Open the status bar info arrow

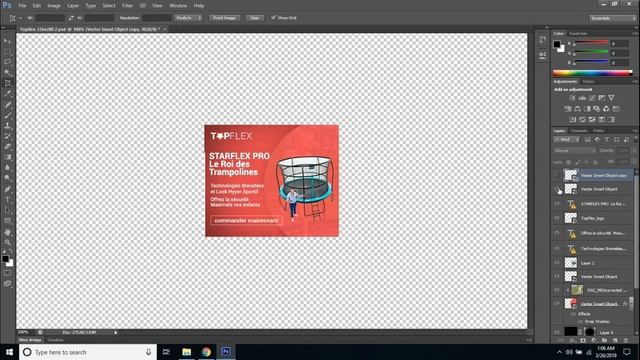point(116,332)
